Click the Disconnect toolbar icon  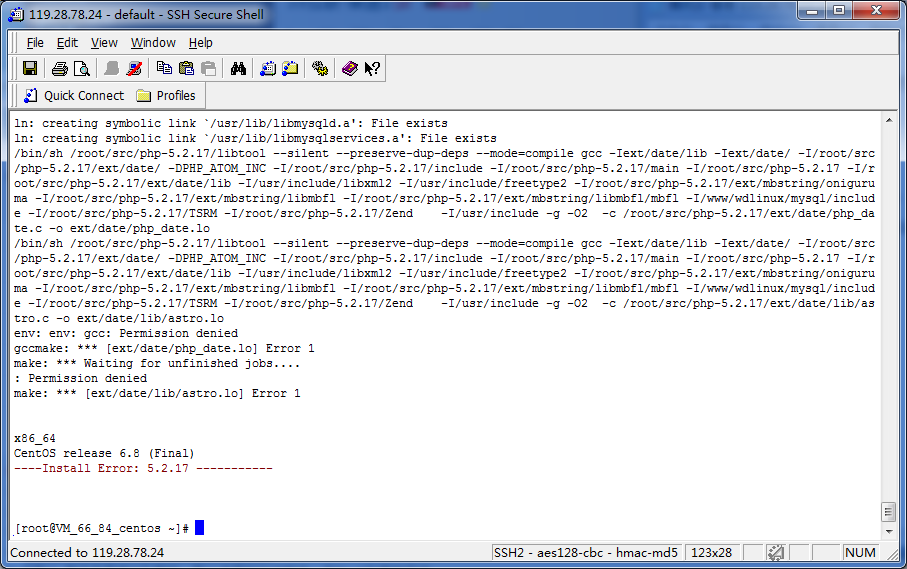coord(134,69)
